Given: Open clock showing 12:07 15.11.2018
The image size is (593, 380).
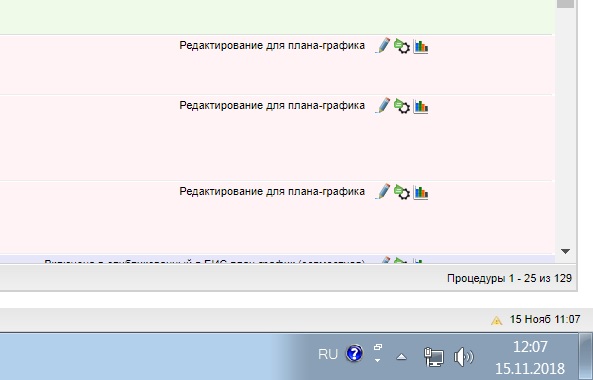Looking at the screenshot, I should click(x=530, y=357).
